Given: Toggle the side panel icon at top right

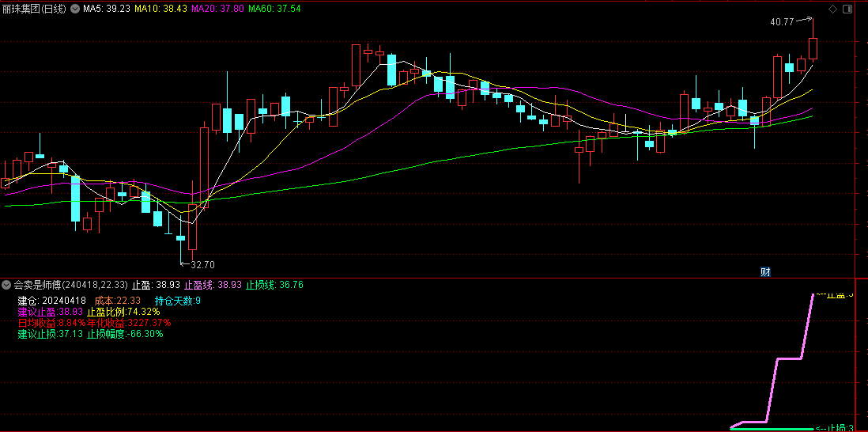Looking at the screenshot, I should point(847,9).
